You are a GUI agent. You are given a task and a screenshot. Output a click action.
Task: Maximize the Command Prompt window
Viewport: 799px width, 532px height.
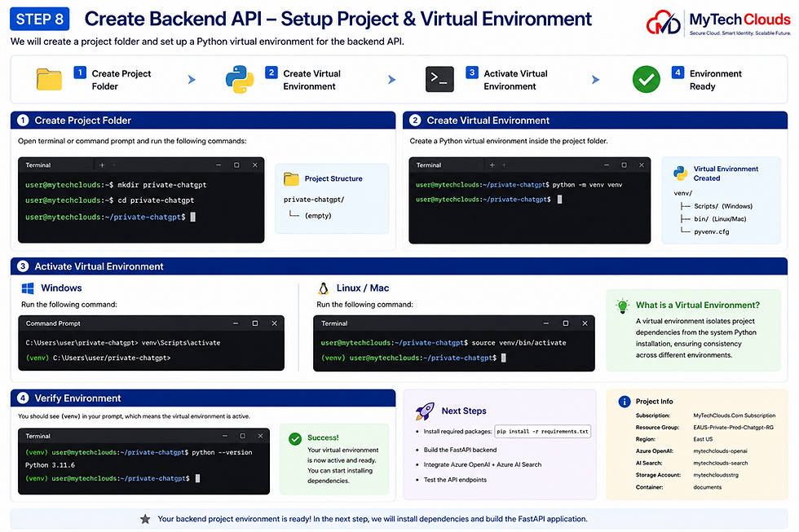click(x=254, y=323)
